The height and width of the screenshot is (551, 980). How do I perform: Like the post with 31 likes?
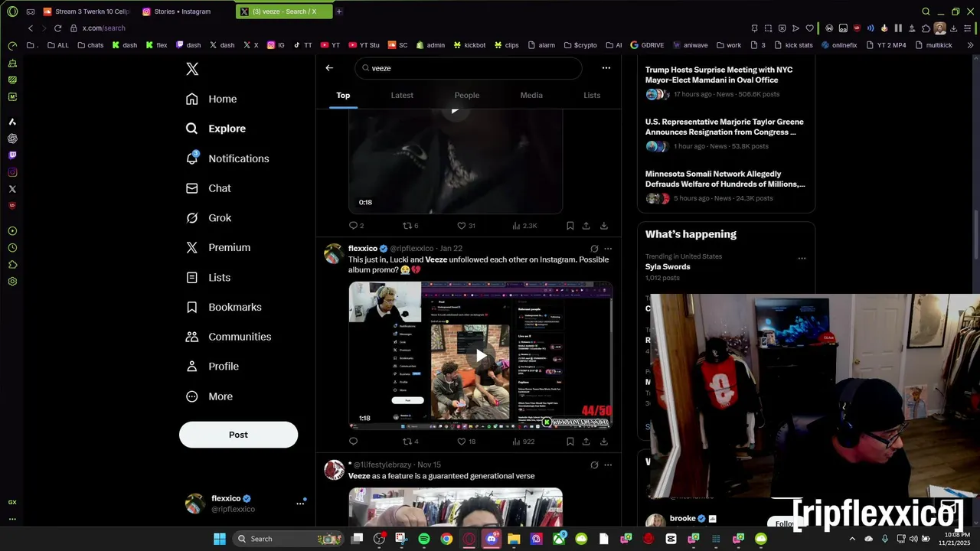(467, 226)
